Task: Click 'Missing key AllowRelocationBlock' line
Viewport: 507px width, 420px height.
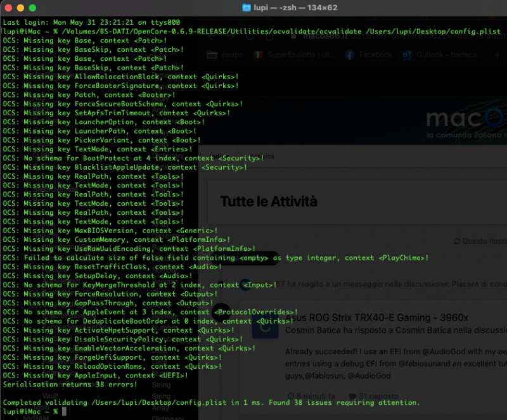Action: (x=120, y=77)
